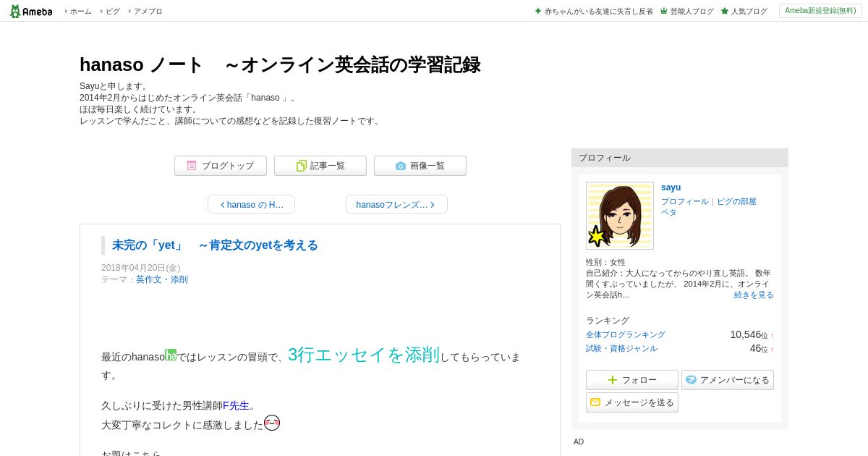Expand 続きを見る in profile
This screenshot has height=456, width=868.
(754, 295)
